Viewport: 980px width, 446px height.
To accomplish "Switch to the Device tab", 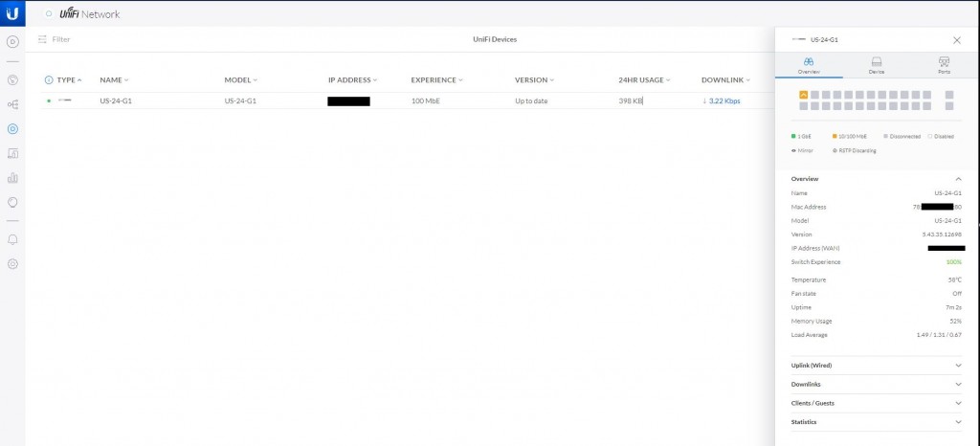I will 877,66.
